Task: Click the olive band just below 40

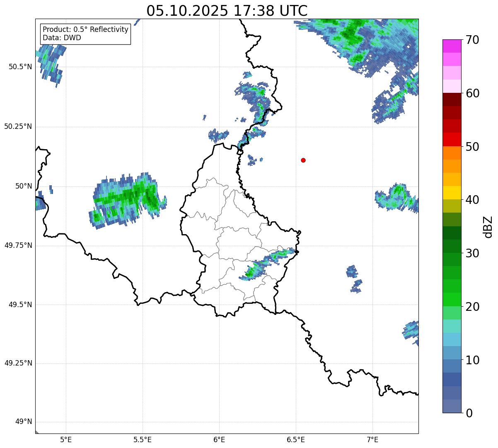Action: 452,206
